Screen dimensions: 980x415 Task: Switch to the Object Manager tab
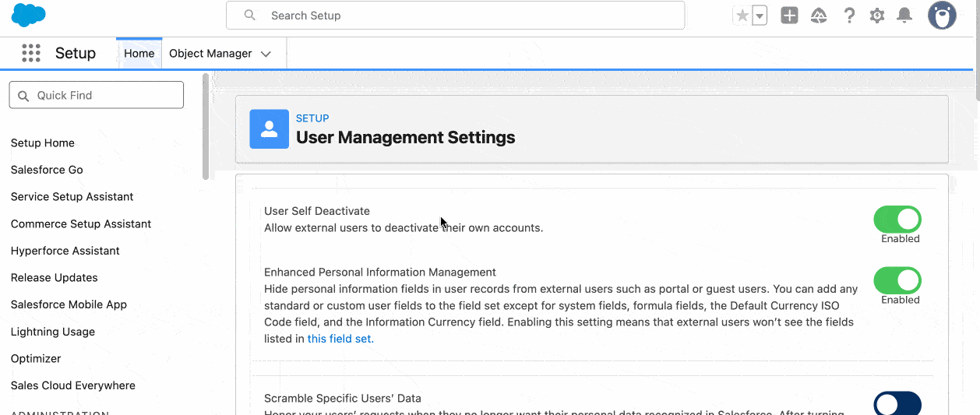coord(210,53)
